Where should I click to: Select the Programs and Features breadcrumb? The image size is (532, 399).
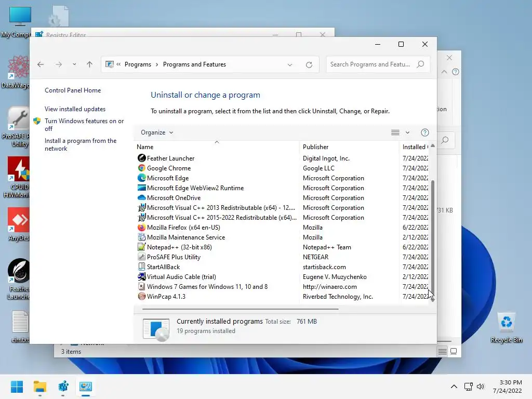(194, 64)
